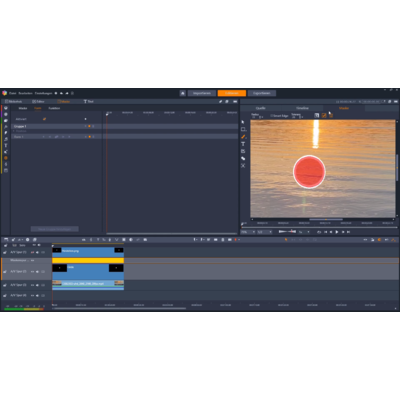Screen dimensions: 400x400
Task: Jump to end with the last transport button
Action: click(x=349, y=232)
